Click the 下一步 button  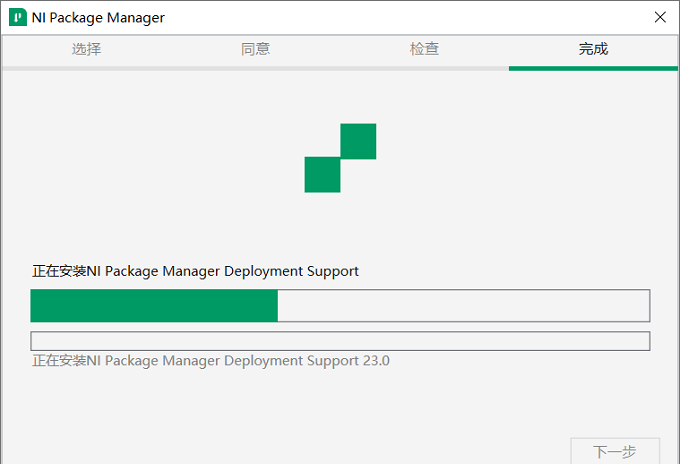(615, 451)
